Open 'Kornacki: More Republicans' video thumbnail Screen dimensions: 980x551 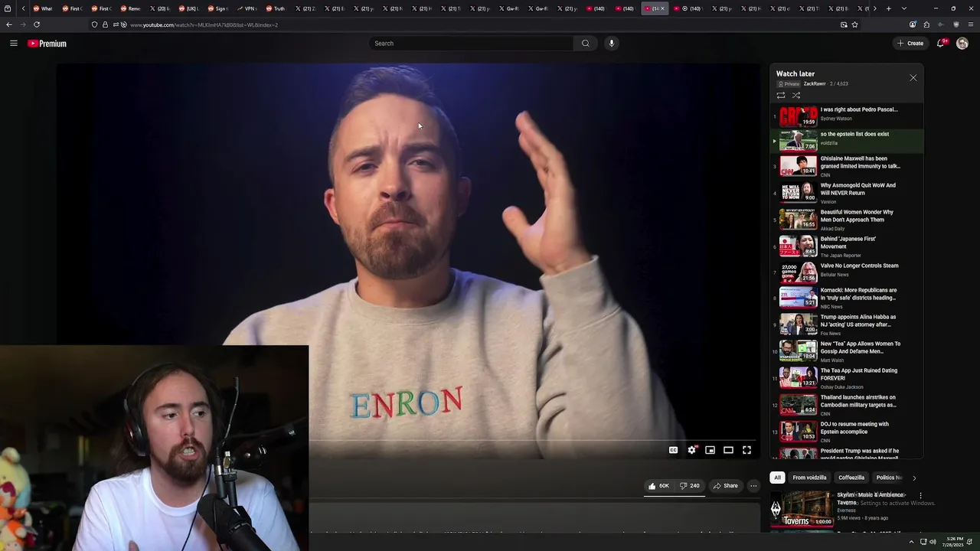tap(799, 297)
